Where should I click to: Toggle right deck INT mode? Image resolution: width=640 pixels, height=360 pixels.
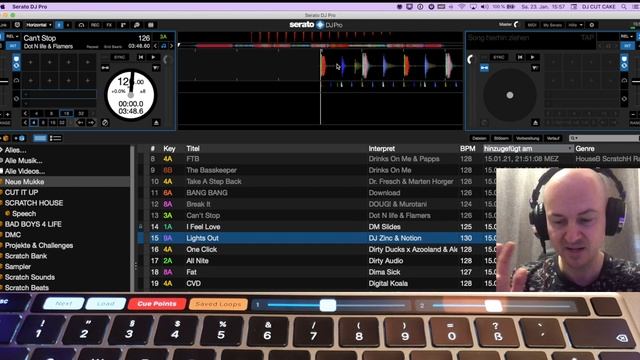pyautogui.click(x=627, y=46)
